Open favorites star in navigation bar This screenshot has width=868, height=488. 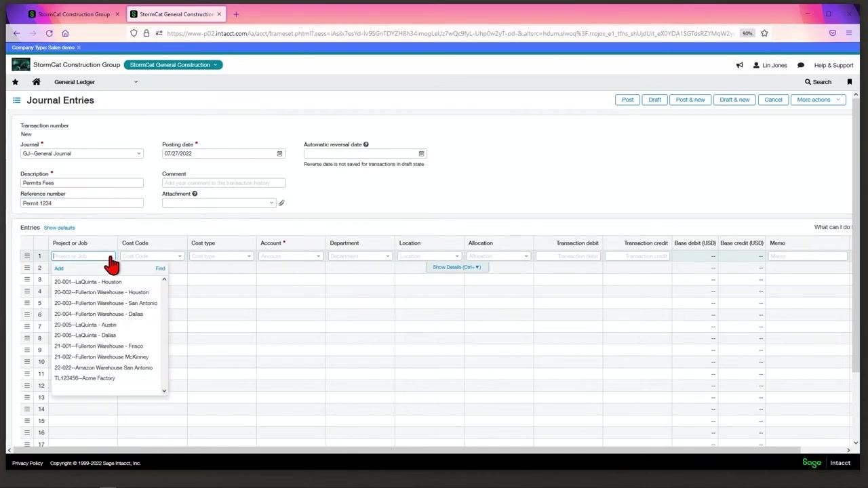[x=15, y=82]
